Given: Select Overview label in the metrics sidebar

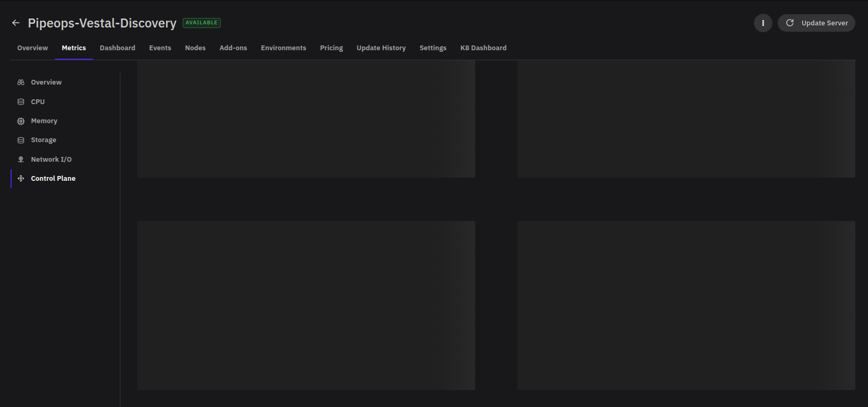Looking at the screenshot, I should (46, 82).
